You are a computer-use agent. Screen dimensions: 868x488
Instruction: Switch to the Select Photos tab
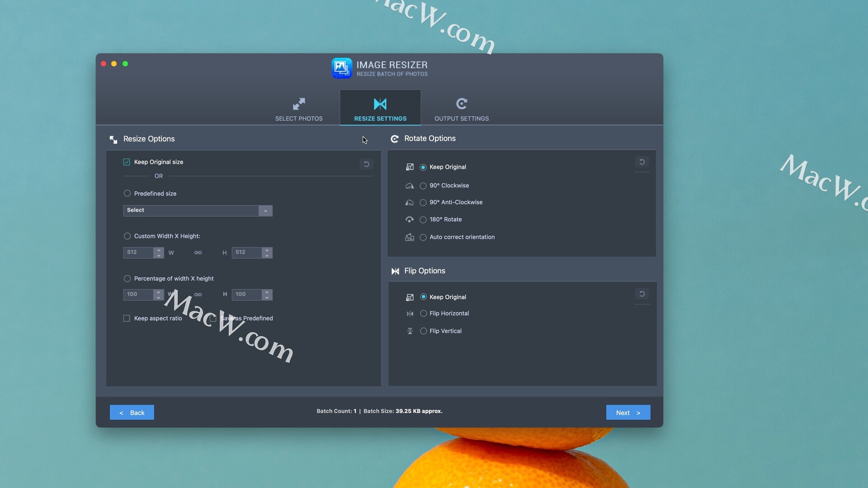tap(299, 108)
